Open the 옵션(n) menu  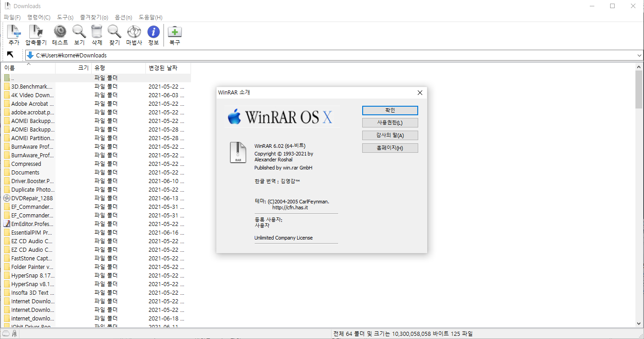[x=123, y=17]
